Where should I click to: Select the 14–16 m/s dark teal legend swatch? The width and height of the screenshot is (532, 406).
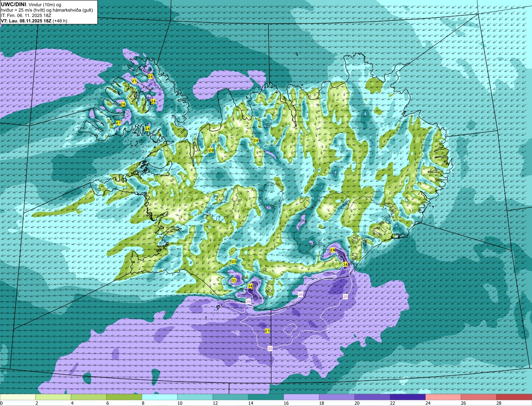pyautogui.click(x=266, y=397)
